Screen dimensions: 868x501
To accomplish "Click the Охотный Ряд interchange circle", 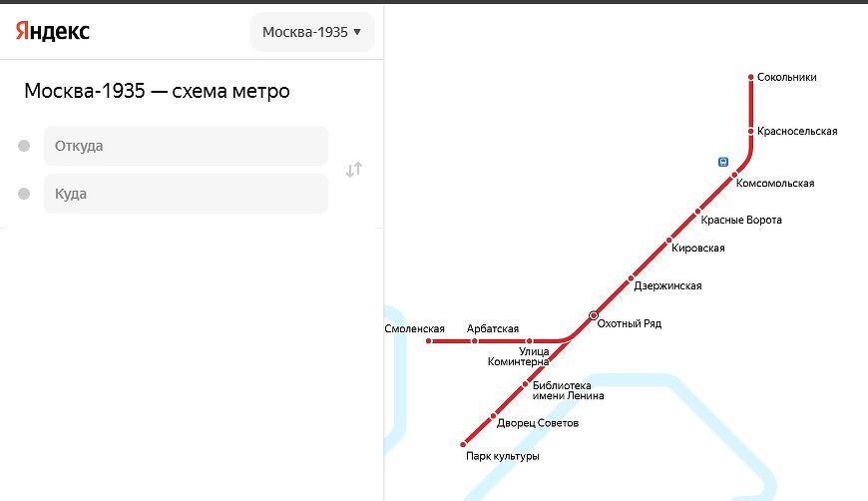I will coord(594,315).
